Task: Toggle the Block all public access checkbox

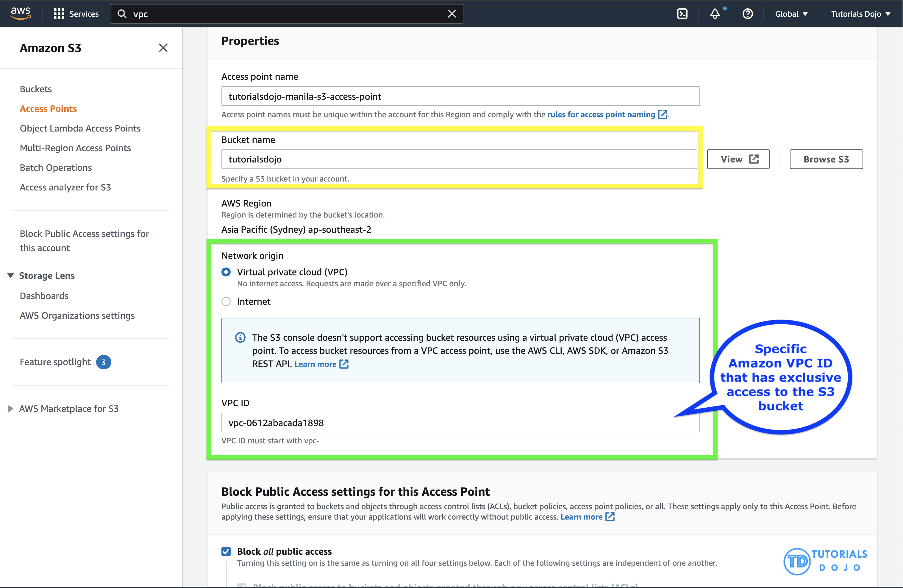Action: 226,551
